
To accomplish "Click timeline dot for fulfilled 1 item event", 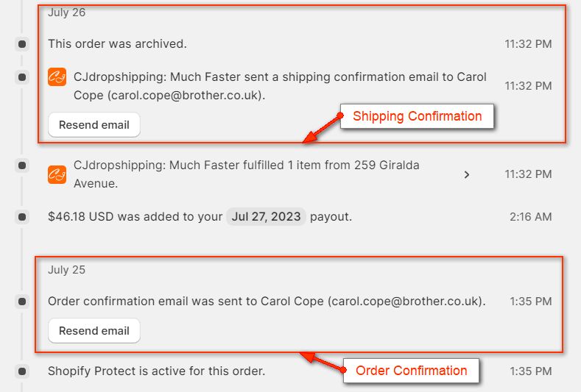I will pyautogui.click(x=22, y=165).
